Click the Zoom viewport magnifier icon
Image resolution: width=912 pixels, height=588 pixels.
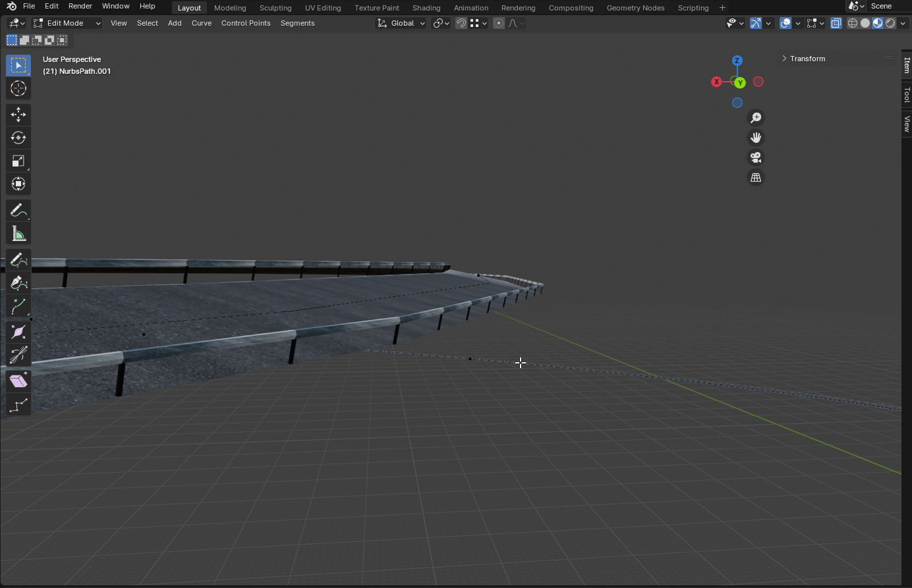[x=756, y=117]
